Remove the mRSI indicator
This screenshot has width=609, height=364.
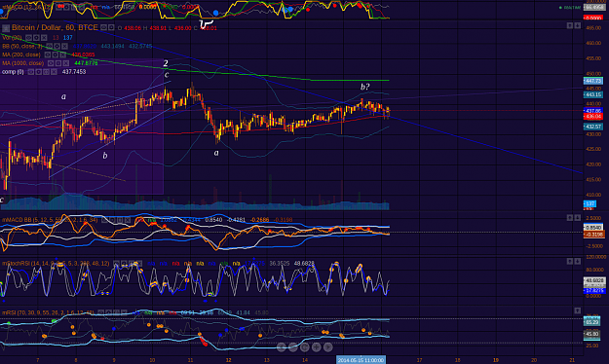(x=125, y=312)
